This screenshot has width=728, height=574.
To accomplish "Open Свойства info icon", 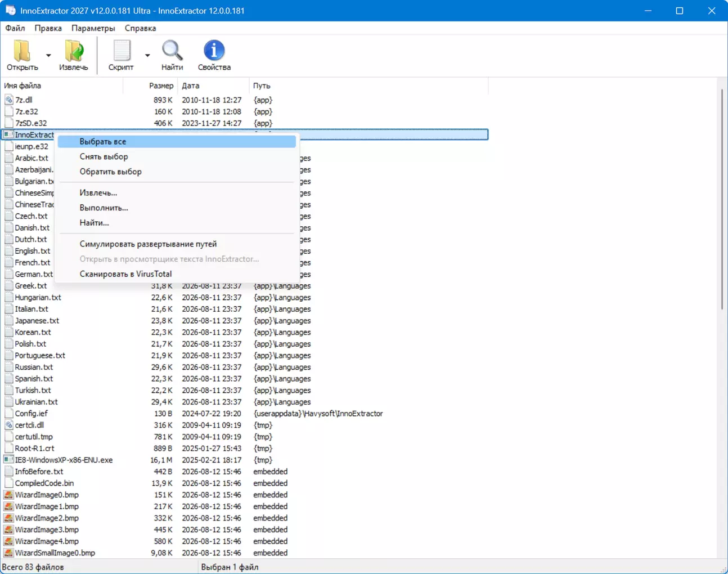I will click(214, 51).
